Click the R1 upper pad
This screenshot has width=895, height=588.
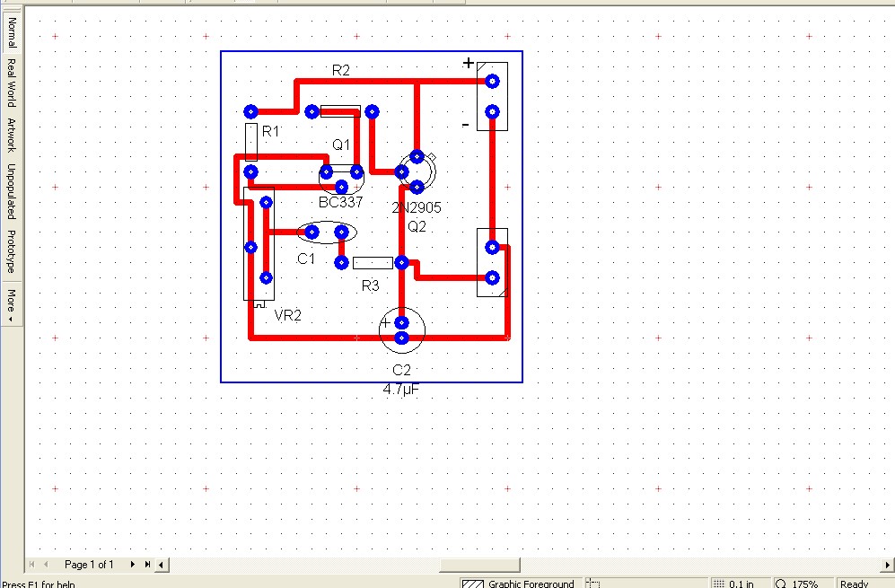pos(250,111)
